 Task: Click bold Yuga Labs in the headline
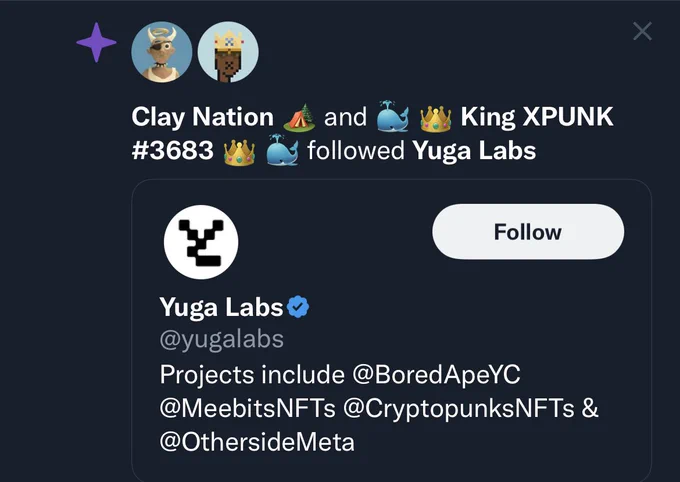point(474,151)
